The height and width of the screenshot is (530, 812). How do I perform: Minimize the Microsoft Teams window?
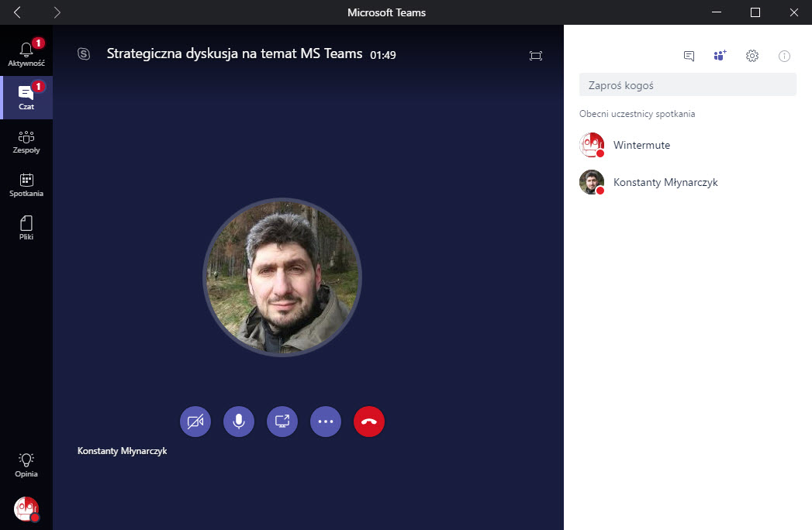click(717, 12)
